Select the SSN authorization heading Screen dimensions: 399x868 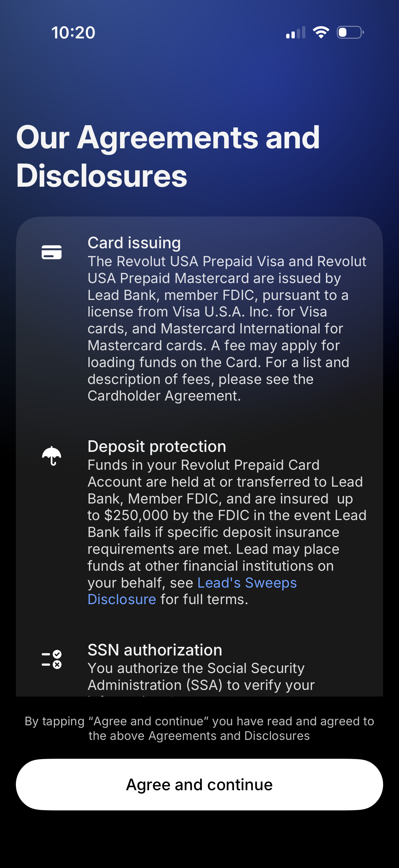[155, 650]
